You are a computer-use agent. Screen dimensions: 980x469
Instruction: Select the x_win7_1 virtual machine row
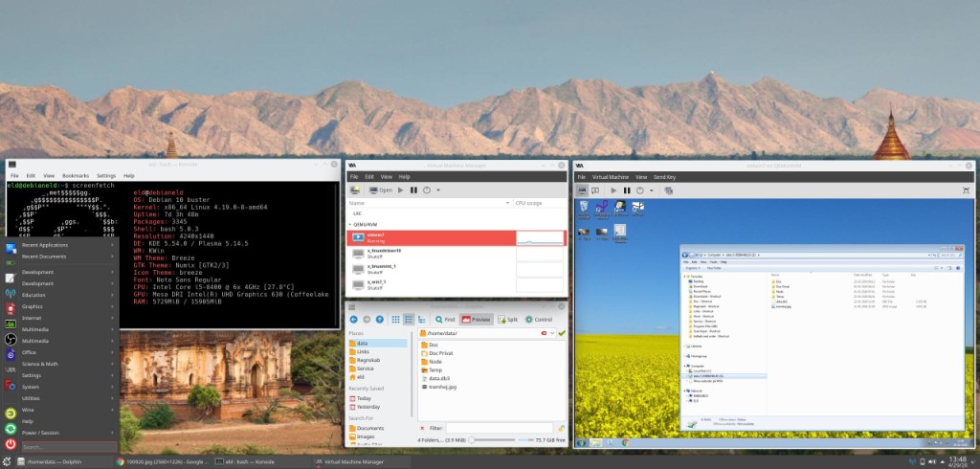coord(457,285)
